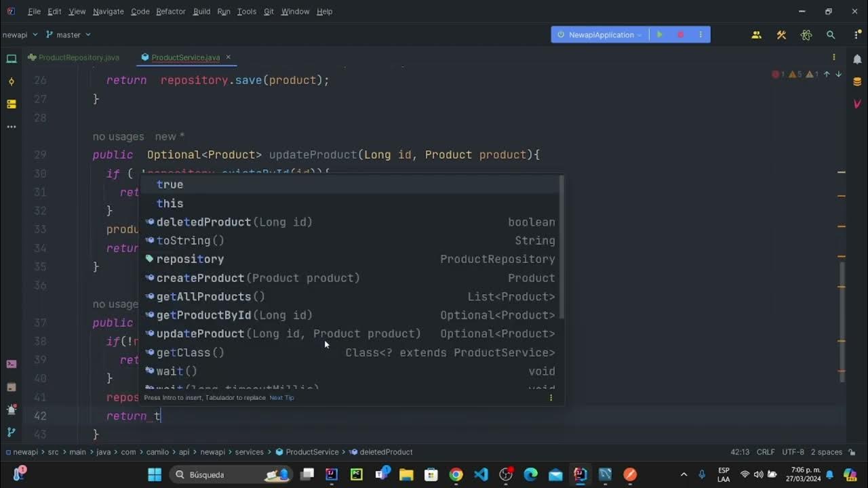Change the 2 spaces indent setting
The image size is (868, 488).
[x=825, y=452]
